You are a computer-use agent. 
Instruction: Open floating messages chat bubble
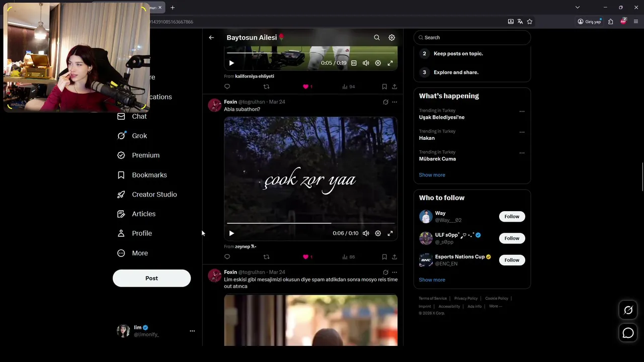(628, 333)
